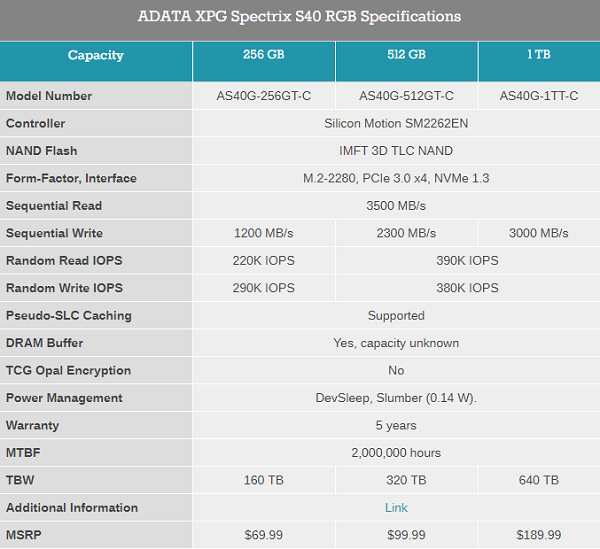The width and height of the screenshot is (600, 549).
Task: Click the 390K IOPS value
Action: (x=467, y=261)
